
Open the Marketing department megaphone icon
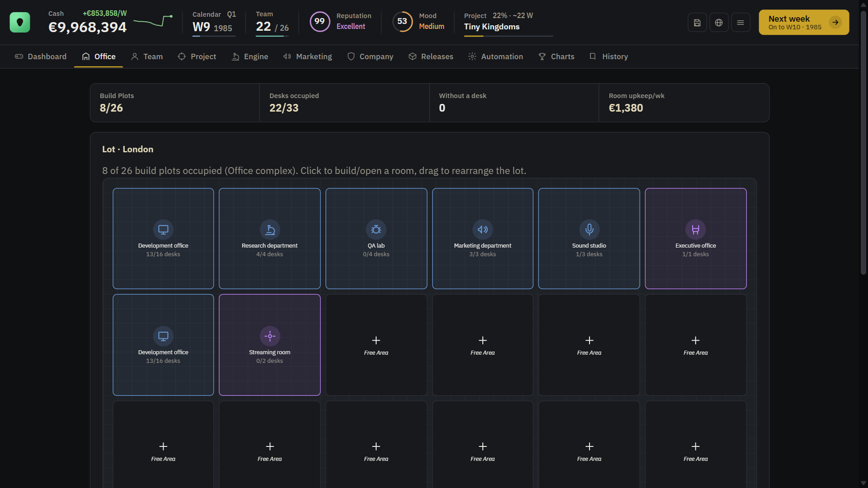pyautogui.click(x=483, y=230)
